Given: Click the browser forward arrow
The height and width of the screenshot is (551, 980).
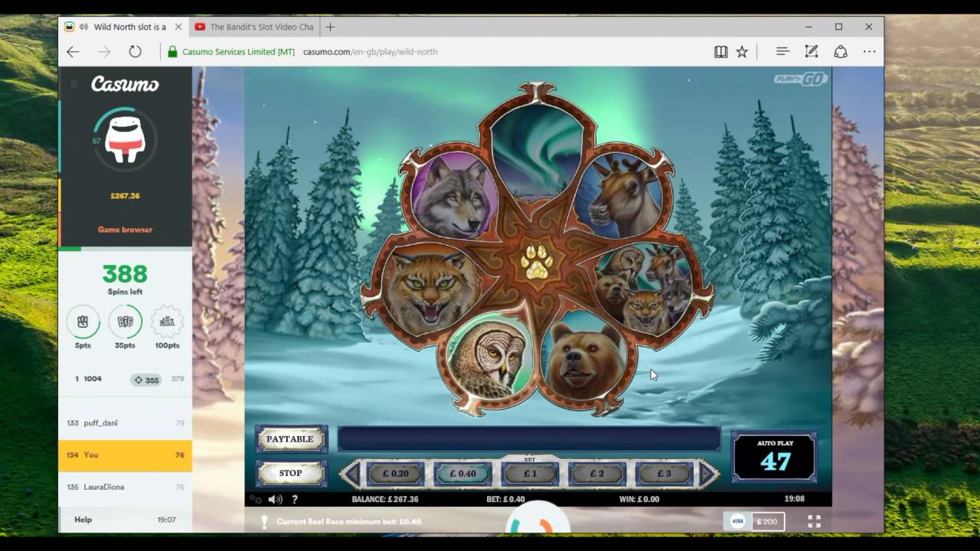Looking at the screenshot, I should pos(104,51).
